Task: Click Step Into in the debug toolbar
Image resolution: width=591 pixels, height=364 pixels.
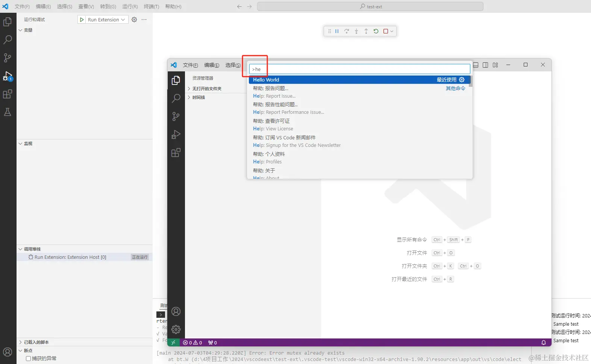Action: [356, 31]
